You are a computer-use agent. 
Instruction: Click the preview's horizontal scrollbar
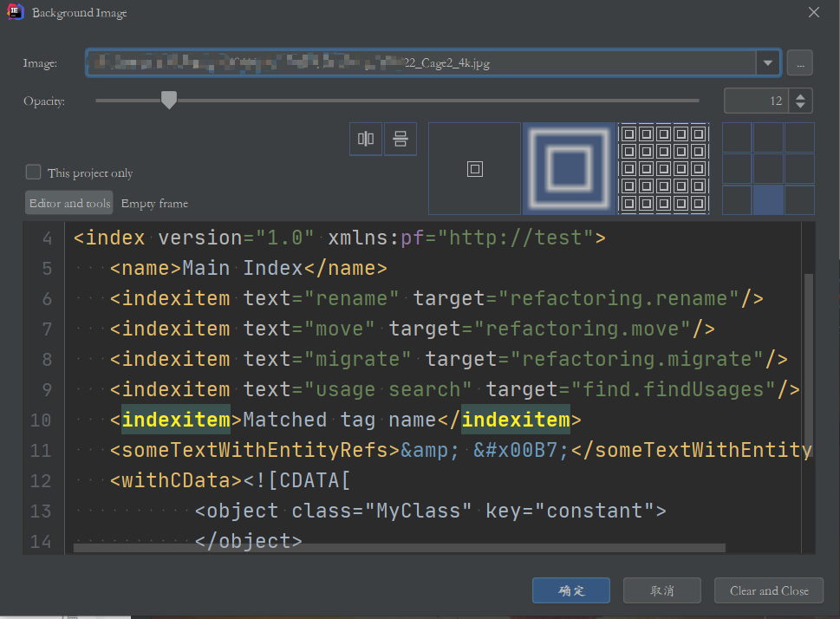[x=399, y=548]
